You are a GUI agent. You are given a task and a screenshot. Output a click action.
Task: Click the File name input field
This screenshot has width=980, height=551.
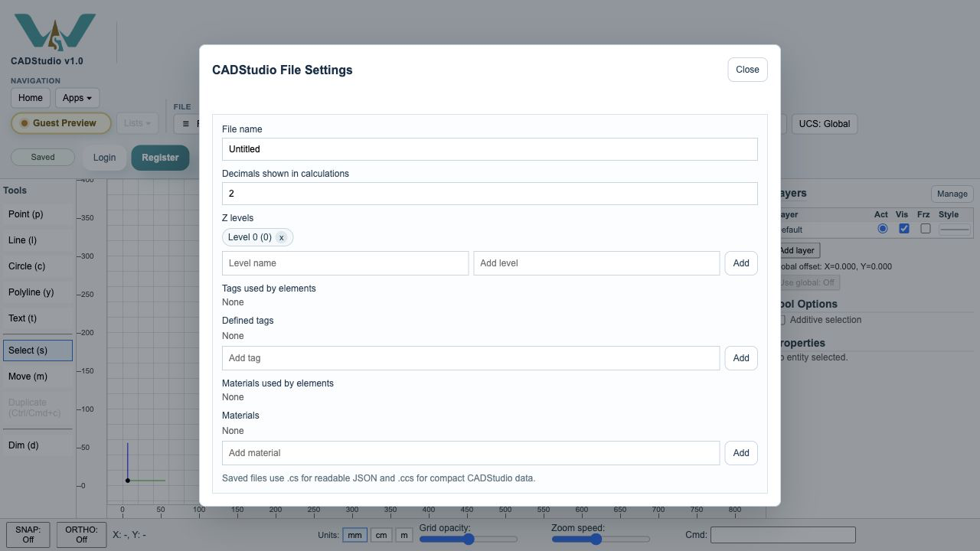pos(490,149)
